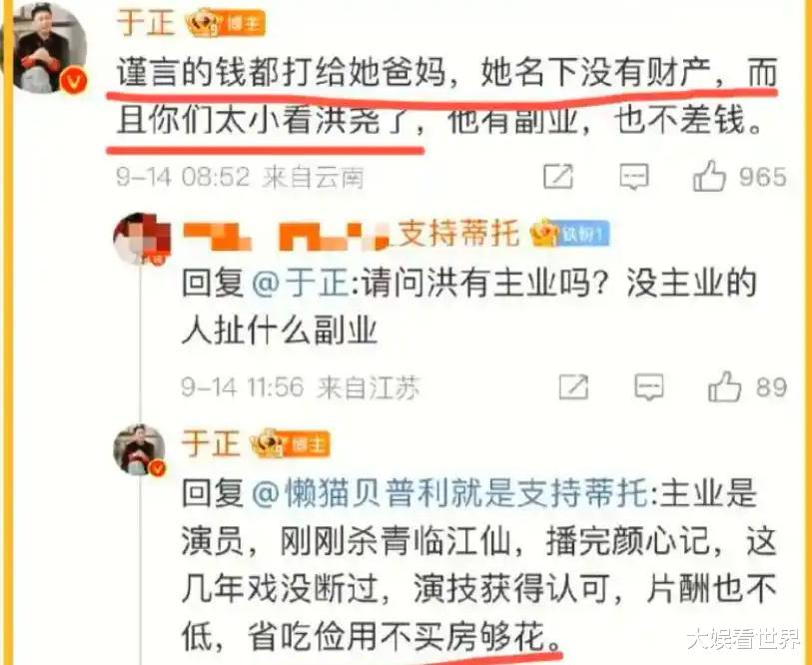Share the 9-14 08:52 comment
This screenshot has height=665, width=812.
(x=558, y=177)
